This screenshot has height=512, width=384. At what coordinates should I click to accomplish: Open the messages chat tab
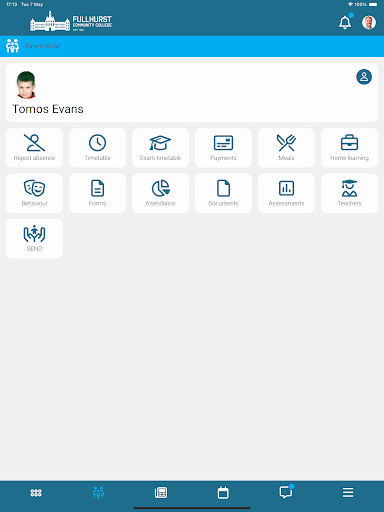pyautogui.click(x=286, y=492)
